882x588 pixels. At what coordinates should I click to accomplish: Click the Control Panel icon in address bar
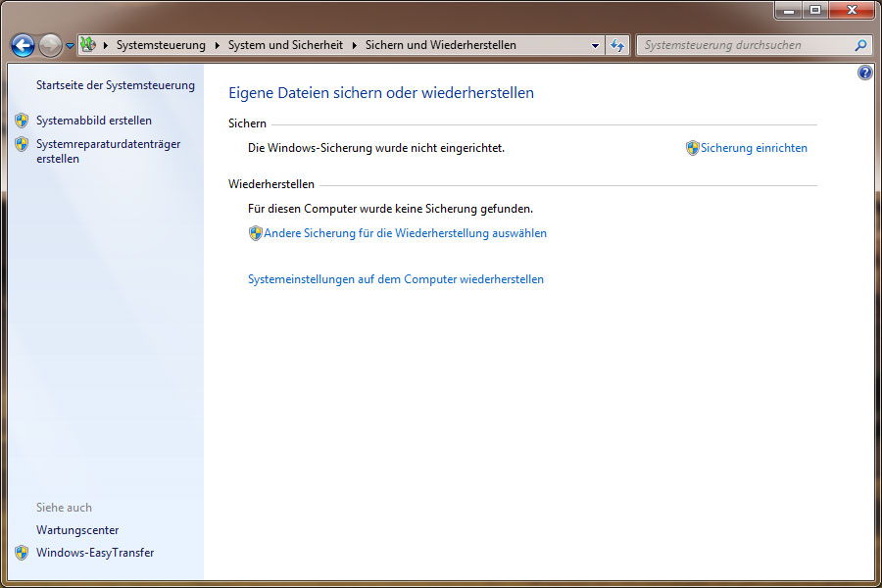(88, 44)
